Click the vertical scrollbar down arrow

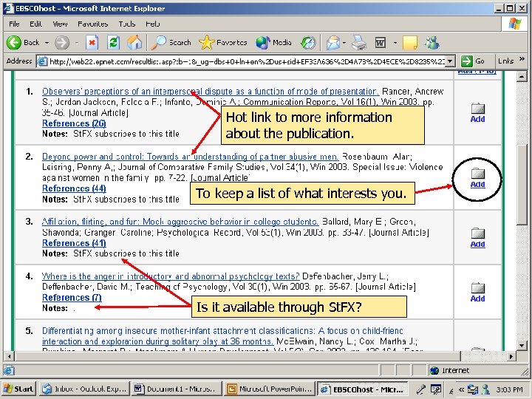[x=522, y=346]
